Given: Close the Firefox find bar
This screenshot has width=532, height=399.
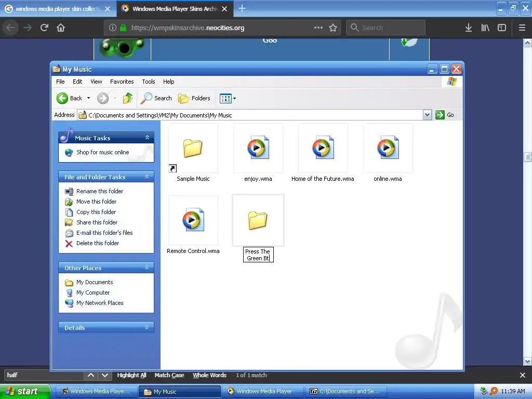Looking at the screenshot, I should pos(523,375).
